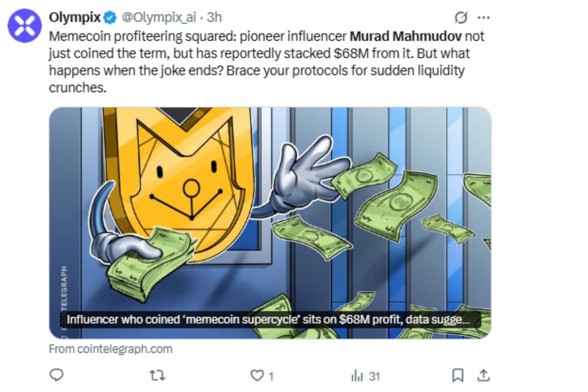Share the tweet via the upload icon
The image size is (588, 392).
(x=484, y=376)
